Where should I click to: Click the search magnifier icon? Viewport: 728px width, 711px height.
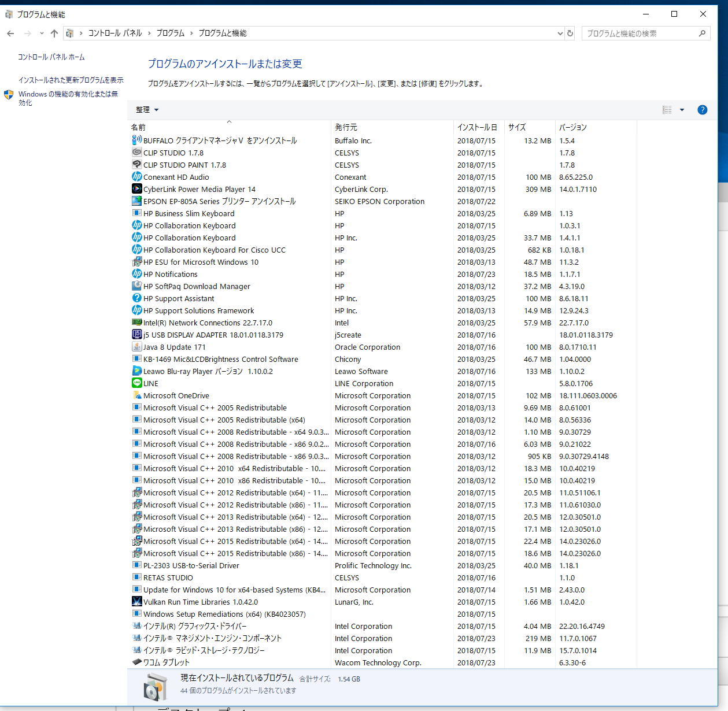(702, 34)
